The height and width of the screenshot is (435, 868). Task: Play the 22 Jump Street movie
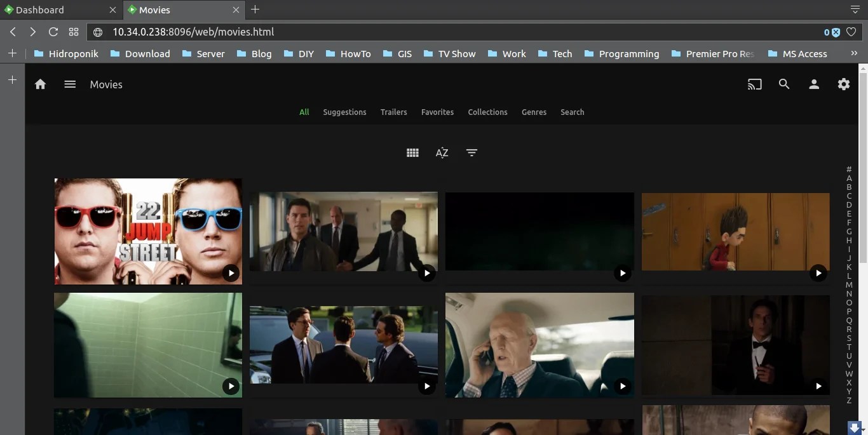pyautogui.click(x=231, y=273)
